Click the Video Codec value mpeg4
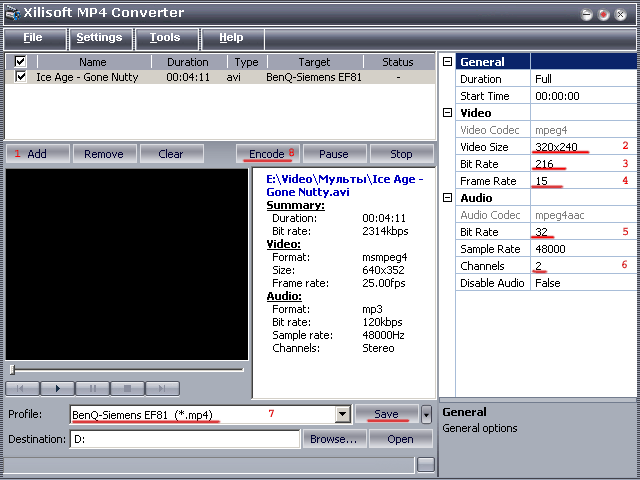 coord(584,130)
